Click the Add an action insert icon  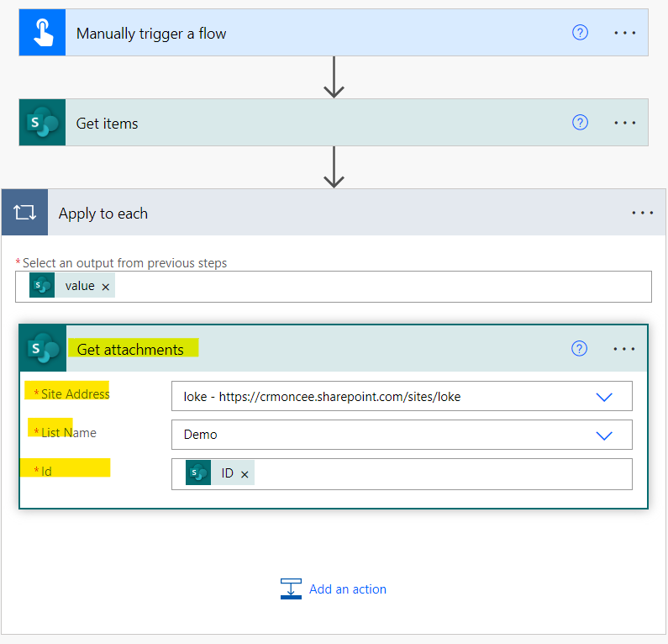pos(291,589)
